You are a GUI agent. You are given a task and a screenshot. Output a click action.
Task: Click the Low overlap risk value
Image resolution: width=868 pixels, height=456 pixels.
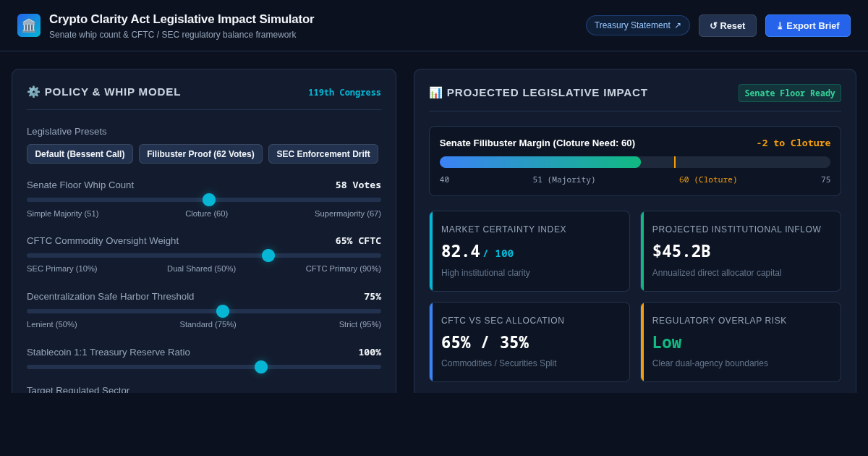667,342
